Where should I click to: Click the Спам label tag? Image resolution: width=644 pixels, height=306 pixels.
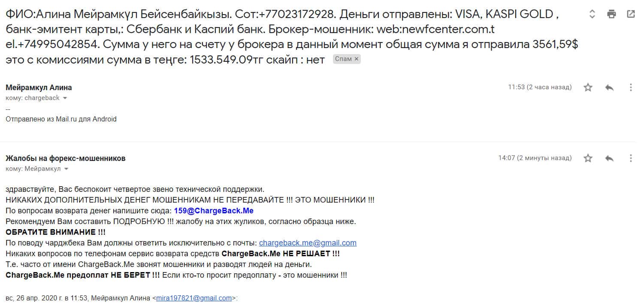(x=343, y=59)
